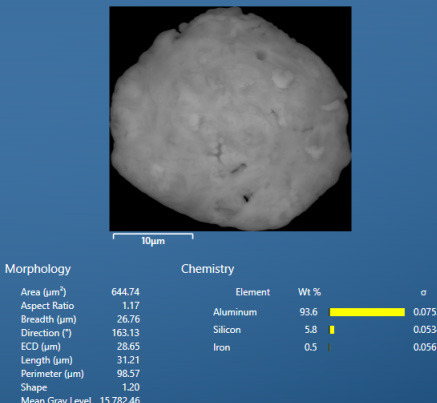Click the Aspect Ratio label
The width and height of the screenshot is (437, 403).
(x=47, y=306)
